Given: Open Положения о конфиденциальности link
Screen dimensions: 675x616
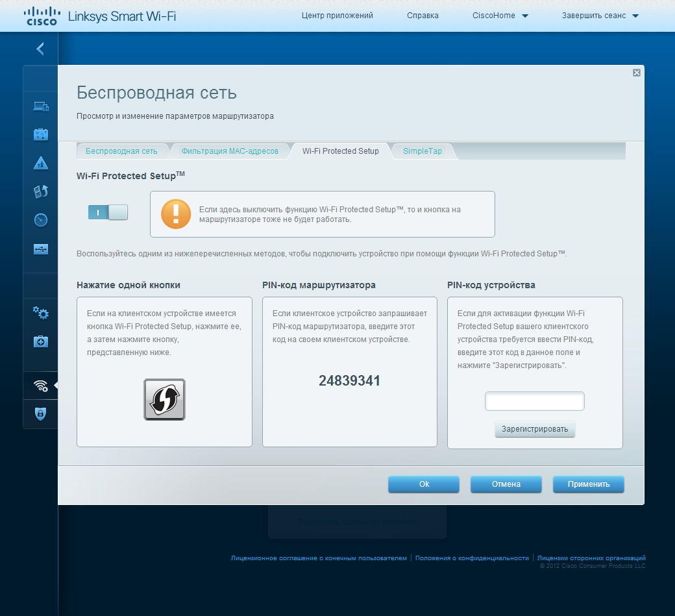Looking at the screenshot, I should tap(472, 558).
